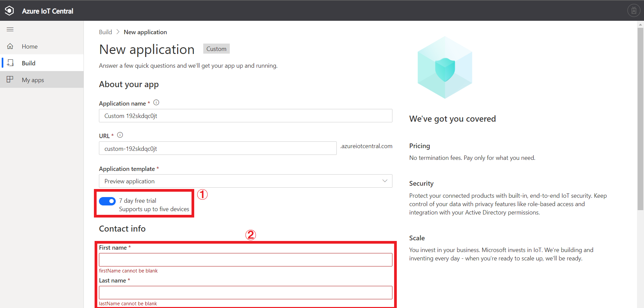
Task: Click the About your app heading
Action: (129, 84)
